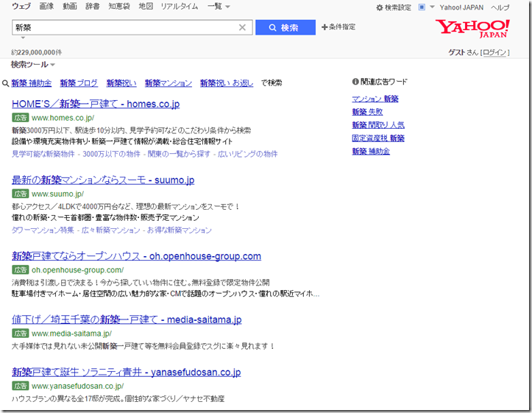Open 広いリビングの物件 sitelink
Viewport: 532px width, 413px height.
pyautogui.click(x=248, y=154)
